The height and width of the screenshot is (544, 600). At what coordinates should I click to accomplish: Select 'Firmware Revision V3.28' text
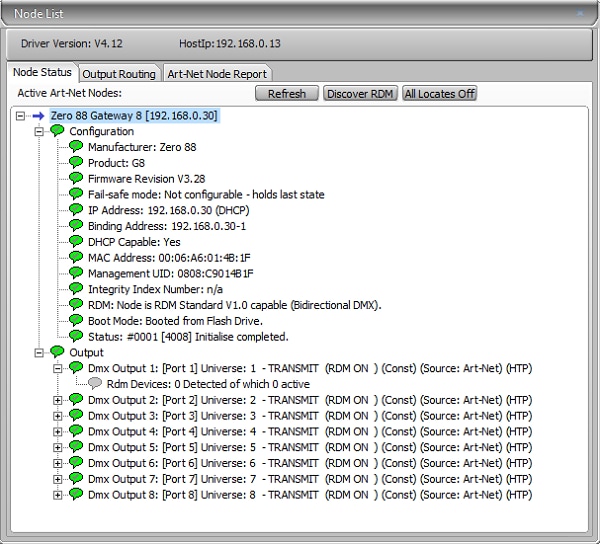click(x=147, y=179)
